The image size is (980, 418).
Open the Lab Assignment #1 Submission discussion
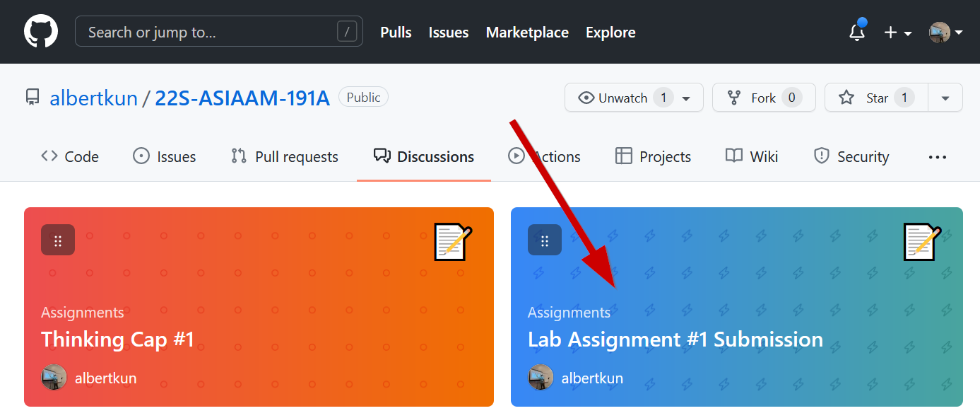click(x=675, y=339)
